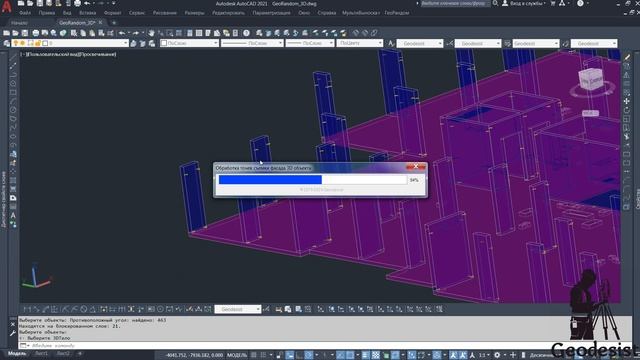
Task: Click the Redo arrow in standard toolbar
Action: tap(136, 33)
